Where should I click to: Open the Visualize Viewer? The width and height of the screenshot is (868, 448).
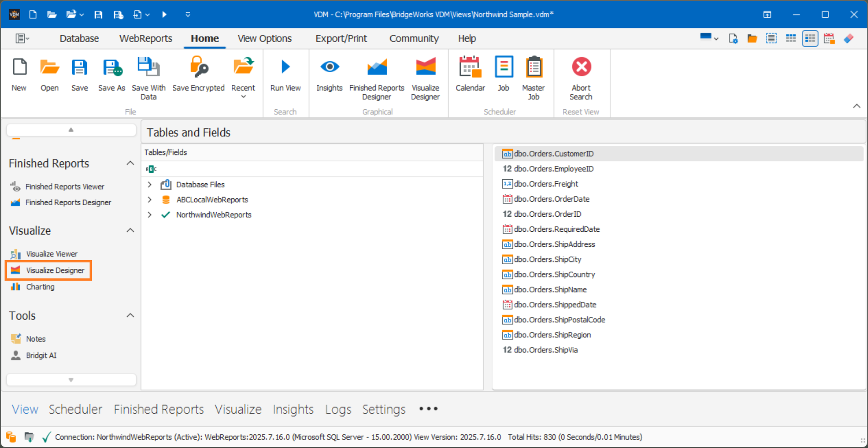point(52,254)
